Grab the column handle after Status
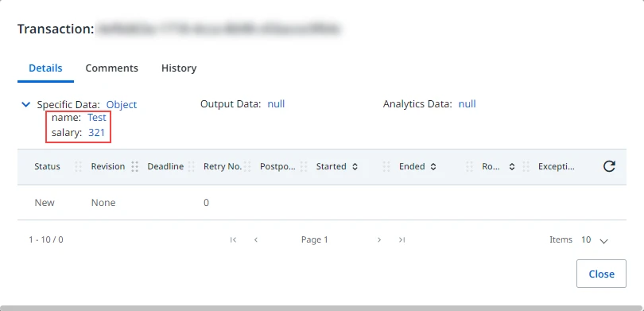Screen dimensions: 644x311 point(79,166)
